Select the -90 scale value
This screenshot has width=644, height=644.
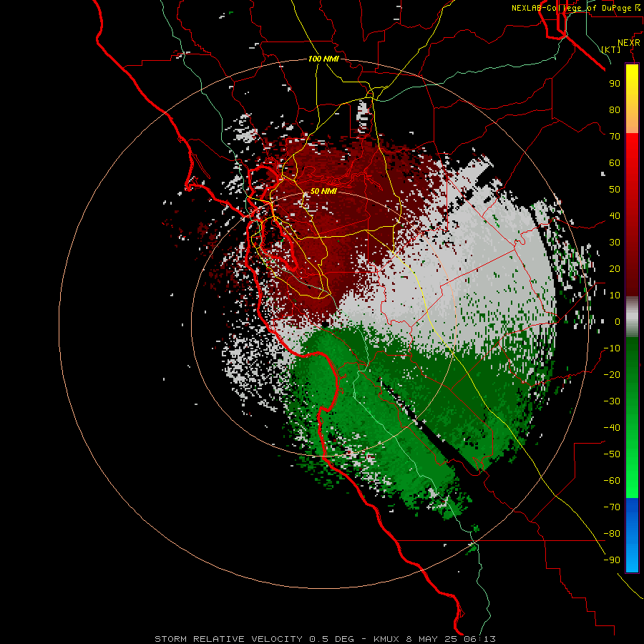point(612,560)
